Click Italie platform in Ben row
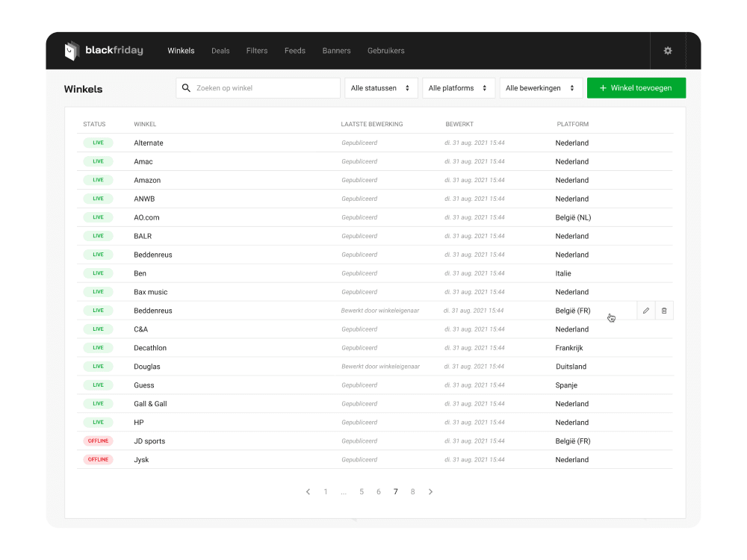The image size is (747, 560). pyautogui.click(x=563, y=273)
